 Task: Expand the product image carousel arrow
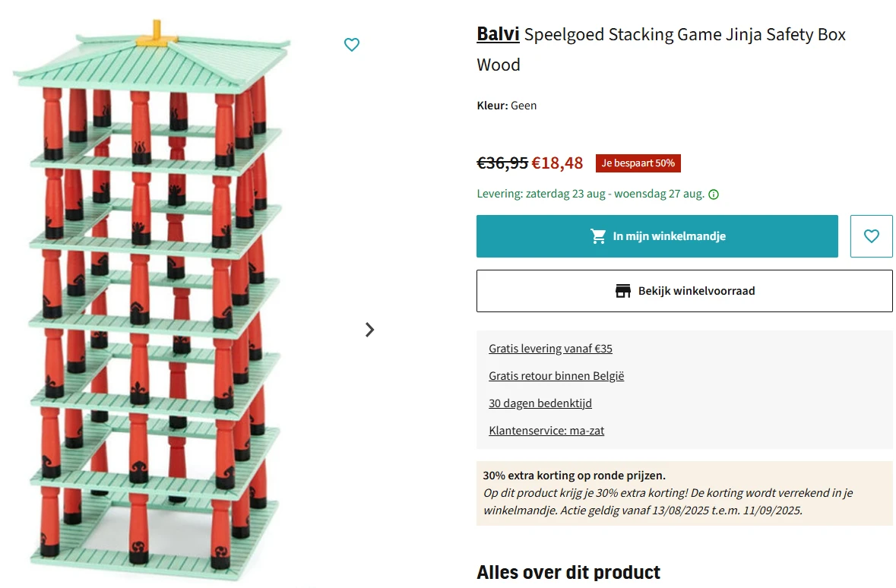click(x=370, y=330)
